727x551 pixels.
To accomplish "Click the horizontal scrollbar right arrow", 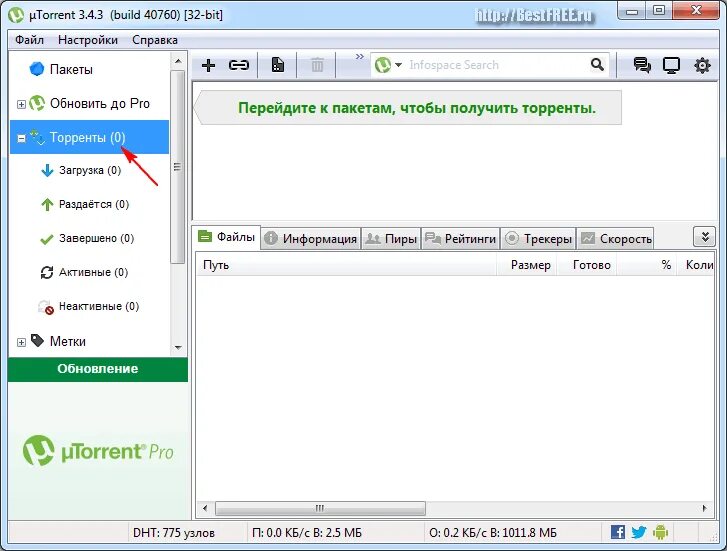I will tap(705, 508).
